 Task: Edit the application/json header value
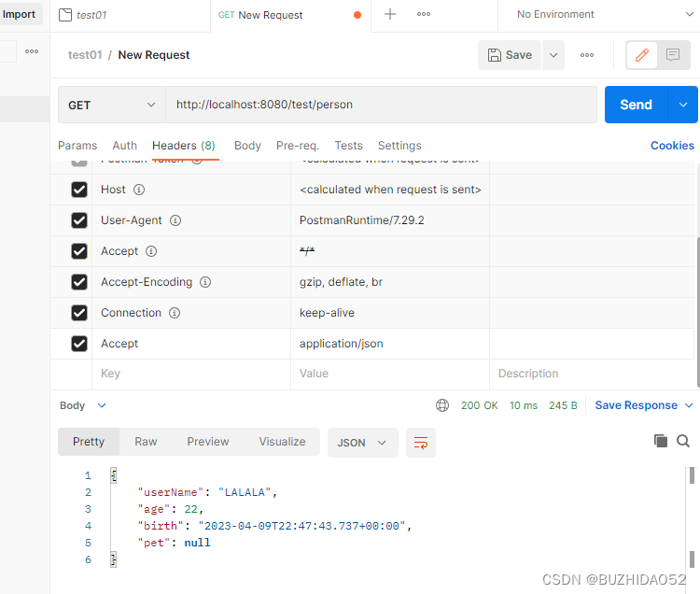[390, 344]
